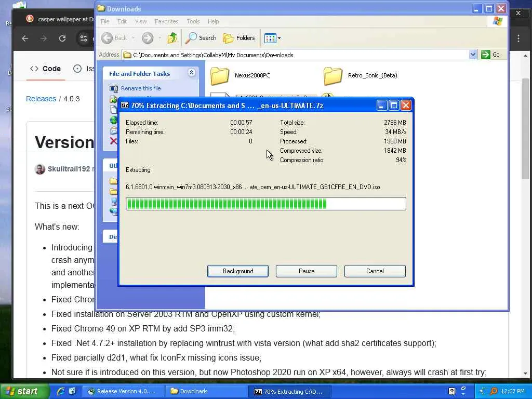The image size is (532, 399).
Task: Open the File menu in Downloads window
Action: click(x=105, y=21)
